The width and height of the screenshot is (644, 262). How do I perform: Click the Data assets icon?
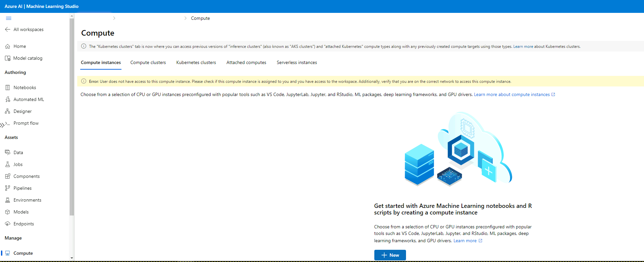point(8,152)
